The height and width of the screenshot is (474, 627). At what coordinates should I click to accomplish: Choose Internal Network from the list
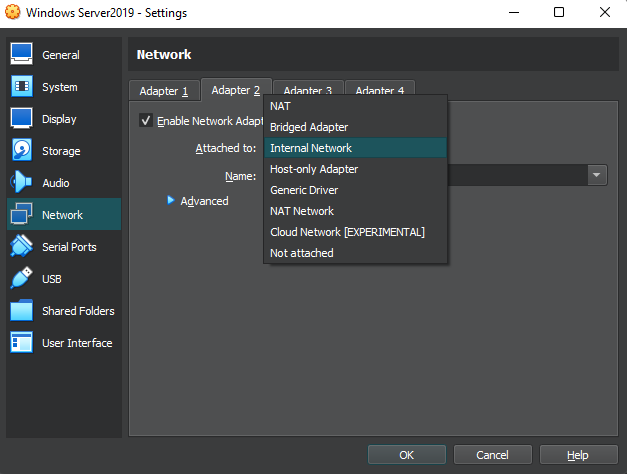(x=311, y=148)
